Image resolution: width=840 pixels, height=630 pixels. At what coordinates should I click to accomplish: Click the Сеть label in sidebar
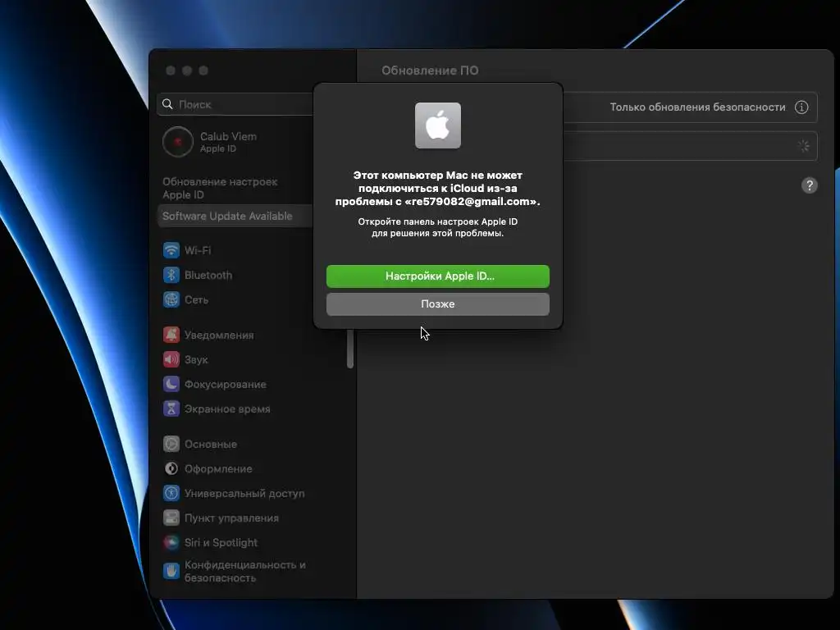197,299
